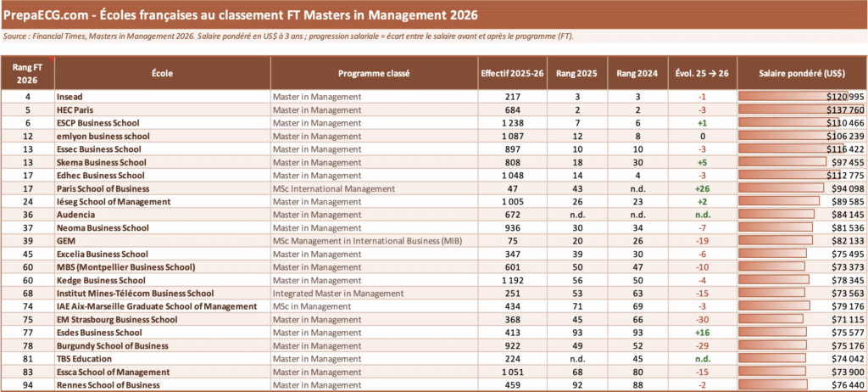Select the 'Salaire pondéré (US$)' column header
868x392 pixels.
pyautogui.click(x=802, y=73)
